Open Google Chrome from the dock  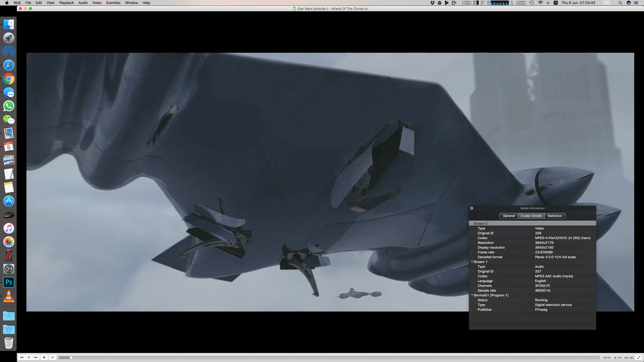click(9, 79)
